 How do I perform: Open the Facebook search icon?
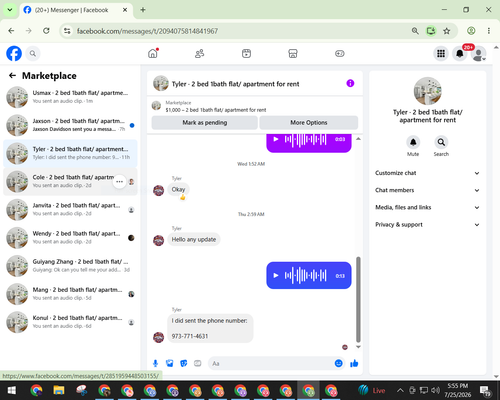tap(33, 53)
